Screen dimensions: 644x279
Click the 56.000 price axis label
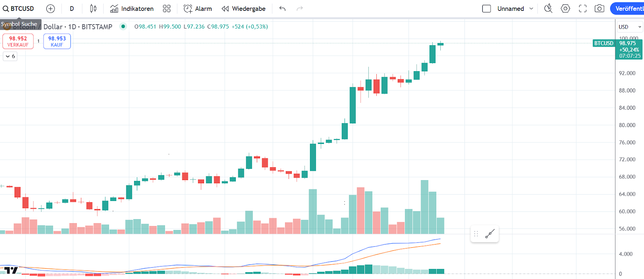coord(627,229)
